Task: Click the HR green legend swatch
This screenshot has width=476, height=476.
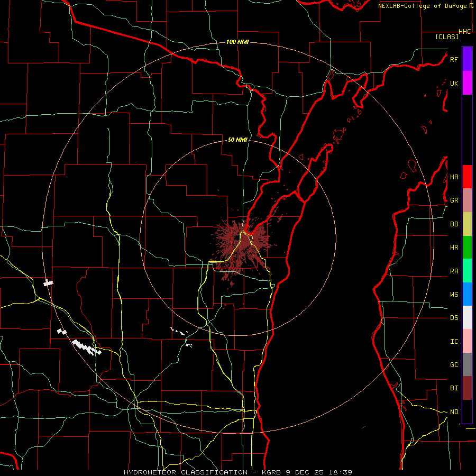Action: tap(467, 248)
